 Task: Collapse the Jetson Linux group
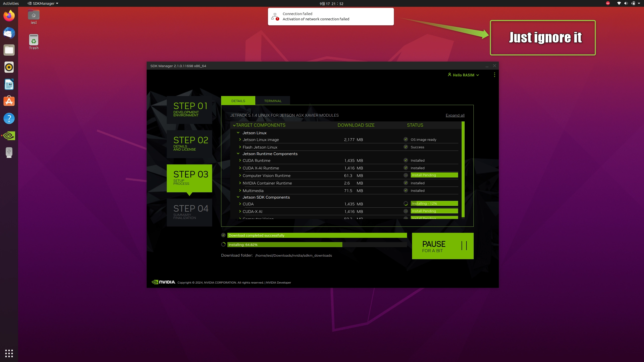click(x=238, y=133)
